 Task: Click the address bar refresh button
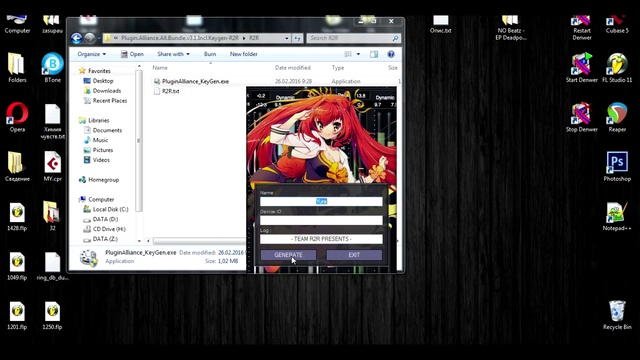(298, 38)
